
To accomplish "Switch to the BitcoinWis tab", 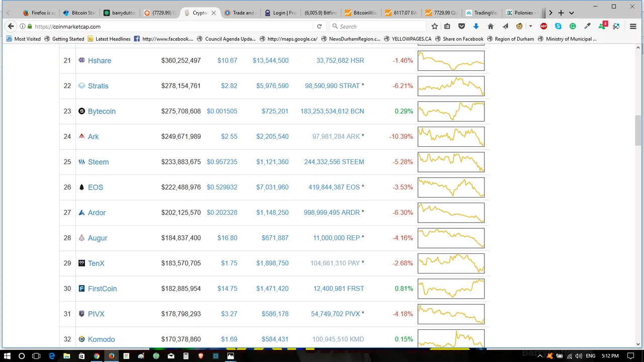I will click(x=361, y=13).
